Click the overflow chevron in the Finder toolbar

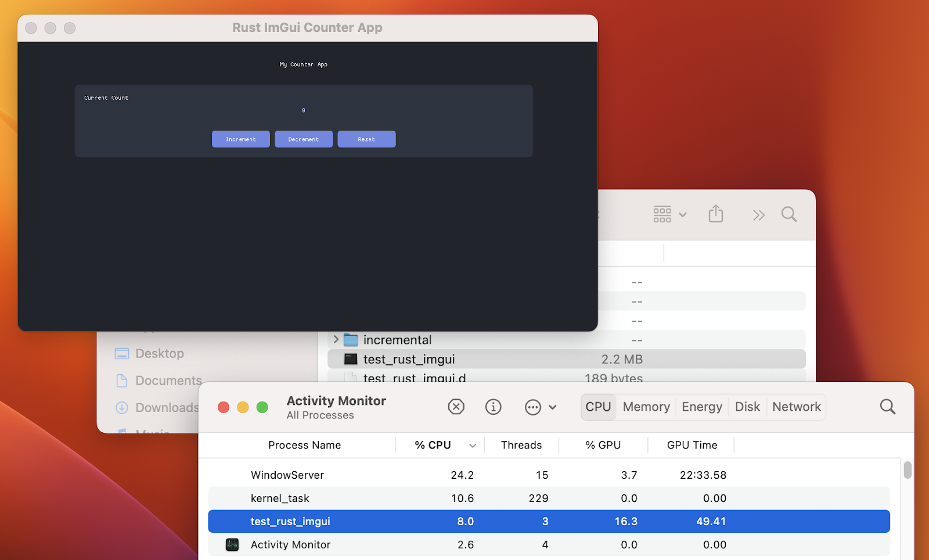pyautogui.click(x=758, y=214)
